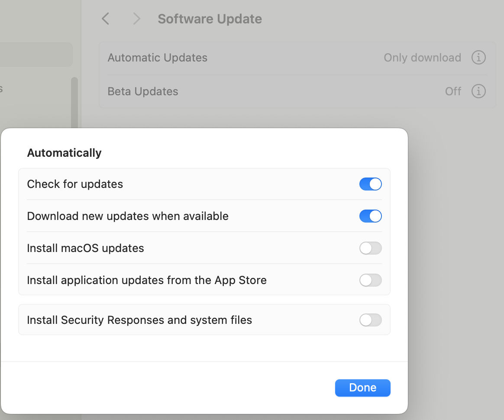Select the Automatic Updates row label
The height and width of the screenshot is (420, 504).
pyautogui.click(x=158, y=58)
